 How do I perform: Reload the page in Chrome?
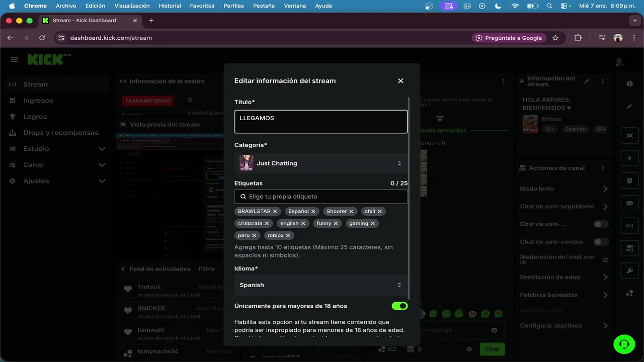point(42,38)
